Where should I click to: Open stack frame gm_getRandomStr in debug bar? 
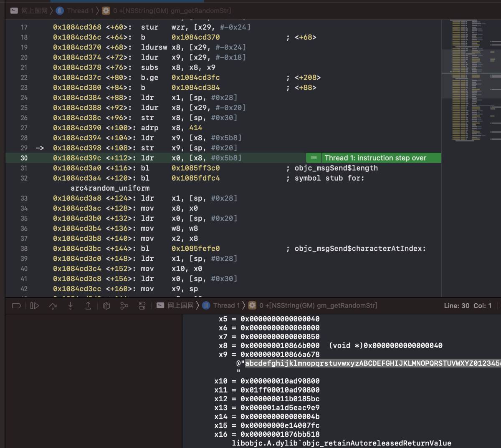(318, 305)
